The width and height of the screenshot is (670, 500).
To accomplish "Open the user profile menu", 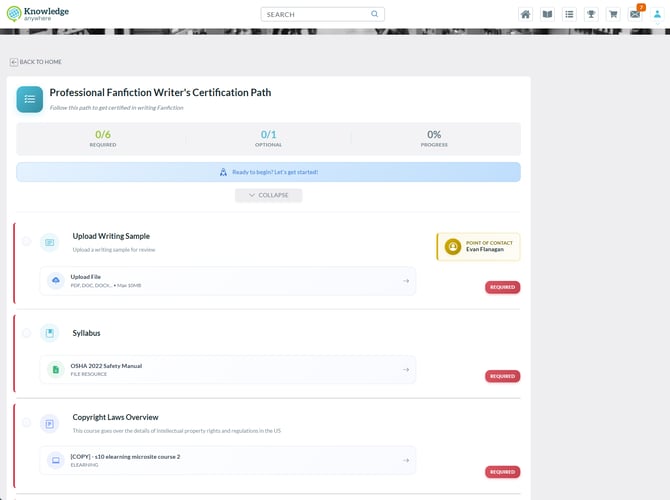I will click(657, 14).
